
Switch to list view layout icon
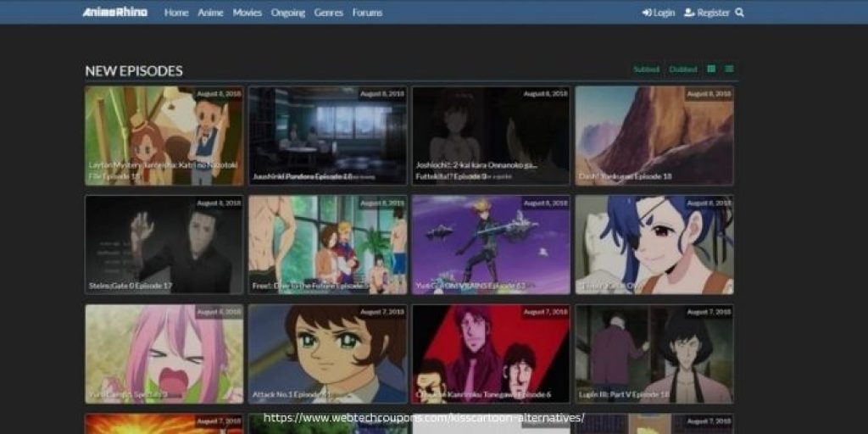tap(729, 70)
